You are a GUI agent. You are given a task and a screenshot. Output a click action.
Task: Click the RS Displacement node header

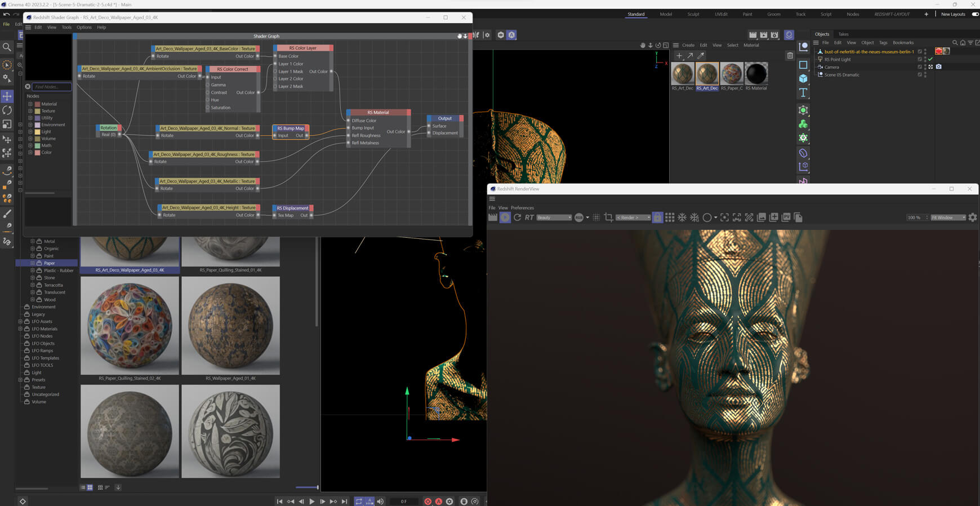point(292,208)
